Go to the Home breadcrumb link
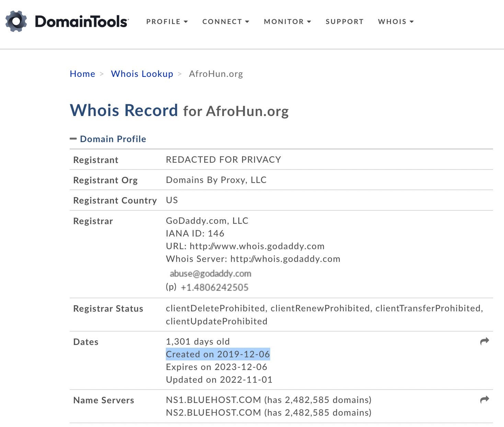Screen dimensions: 504x427 click(x=82, y=74)
